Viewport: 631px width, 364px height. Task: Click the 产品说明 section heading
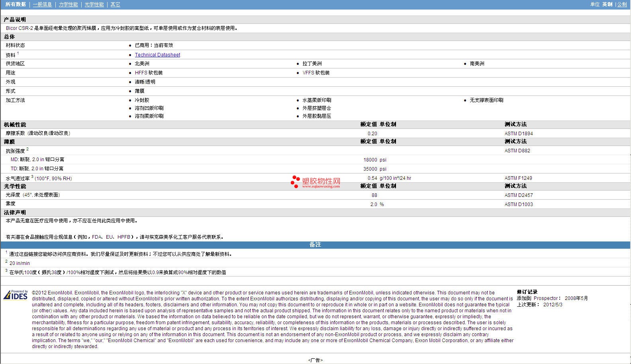click(x=15, y=19)
